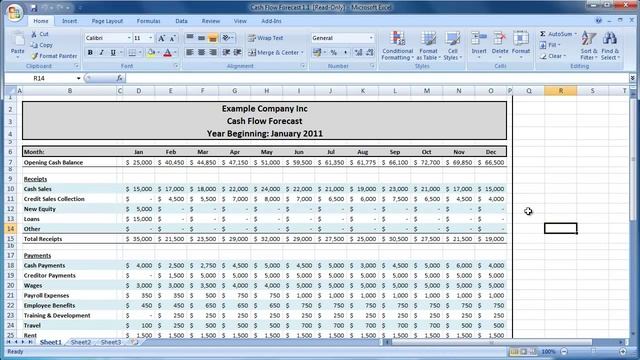
Task: Toggle Middle Align
Action: click(201, 38)
